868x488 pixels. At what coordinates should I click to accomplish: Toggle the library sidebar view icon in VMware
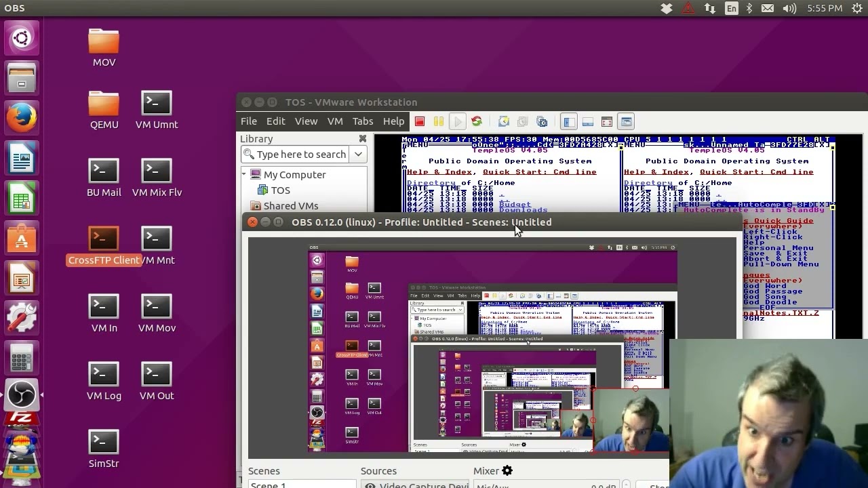569,121
